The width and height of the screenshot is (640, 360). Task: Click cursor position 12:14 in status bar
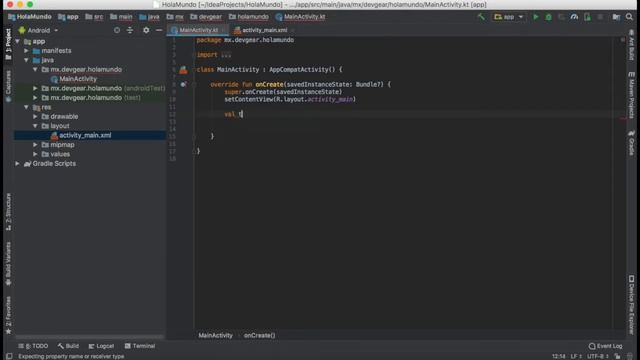[x=559, y=356]
